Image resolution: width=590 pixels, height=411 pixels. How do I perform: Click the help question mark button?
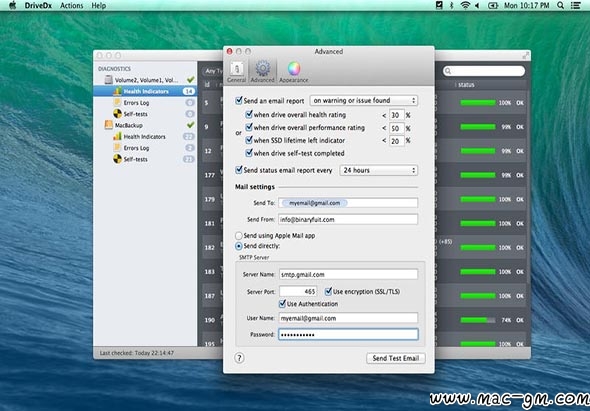[239, 358]
